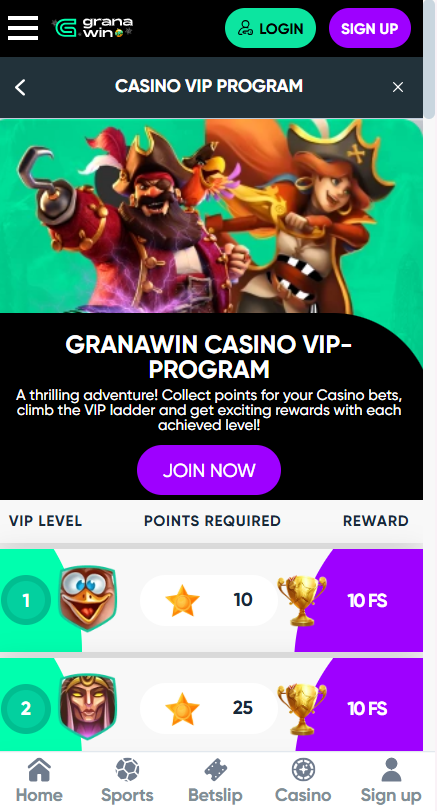Click the JOIN NOW button
Screen dimensions: 437x811
(209, 470)
